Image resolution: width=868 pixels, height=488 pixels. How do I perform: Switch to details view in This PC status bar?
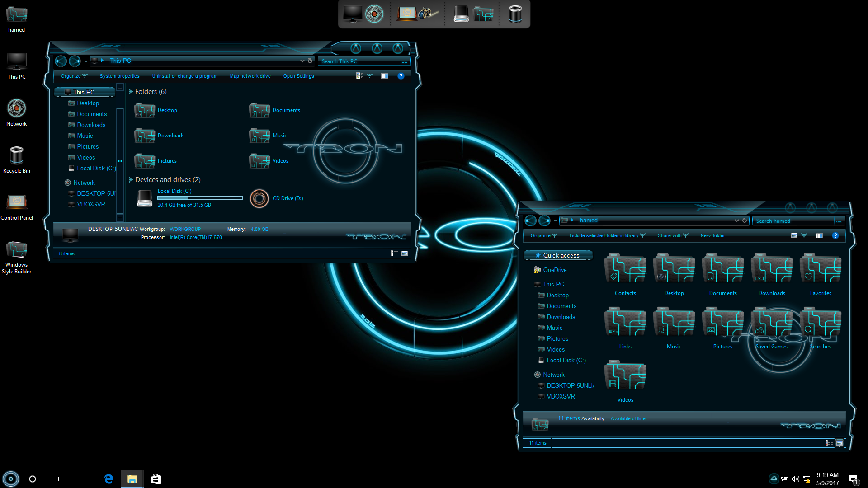[x=395, y=253]
